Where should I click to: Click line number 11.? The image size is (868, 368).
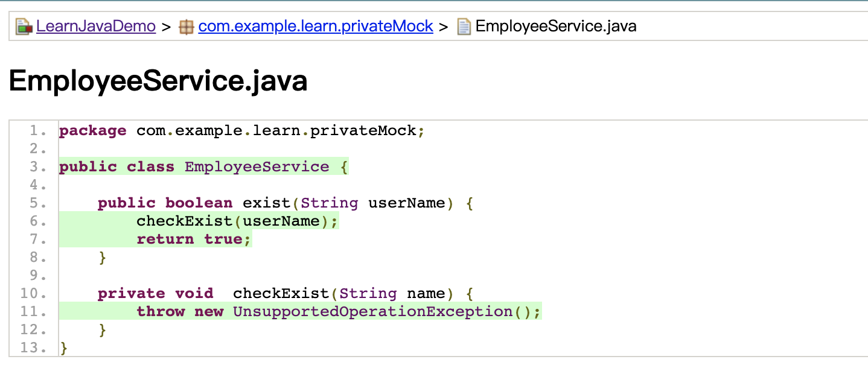pos(33,312)
